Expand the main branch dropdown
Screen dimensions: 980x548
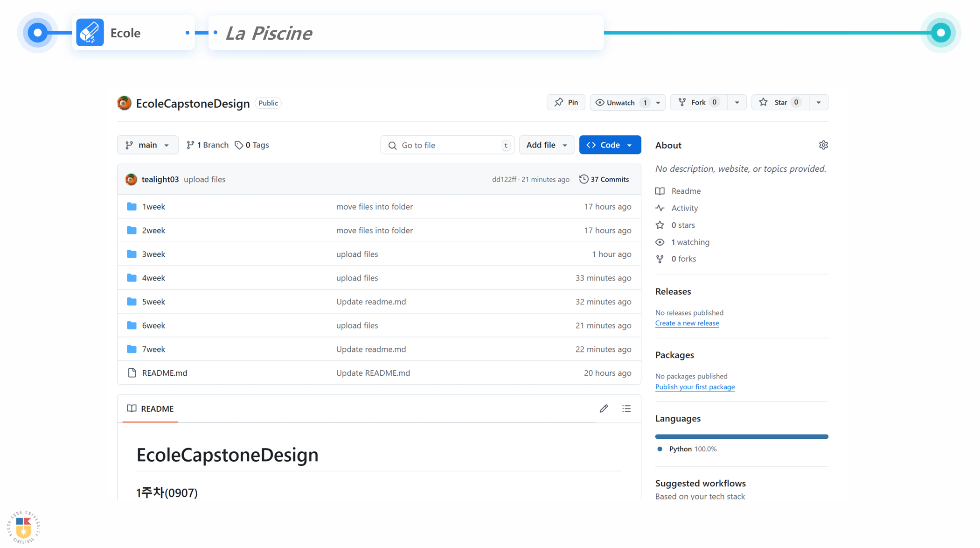[x=147, y=145]
